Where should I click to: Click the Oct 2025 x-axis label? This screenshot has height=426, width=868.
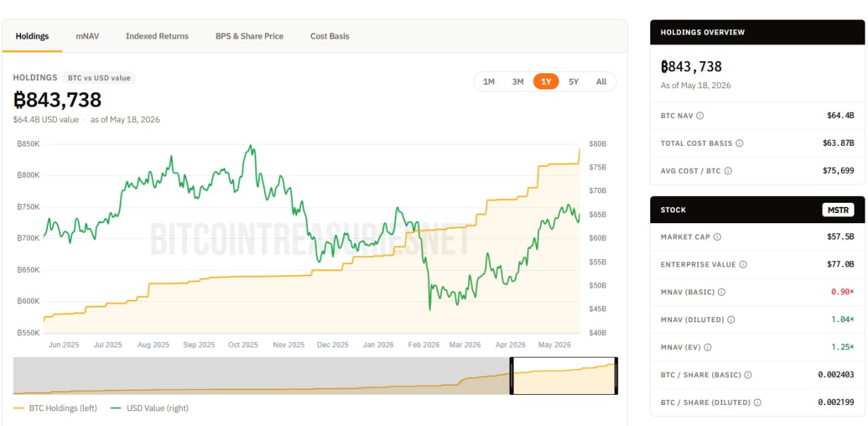coord(243,345)
